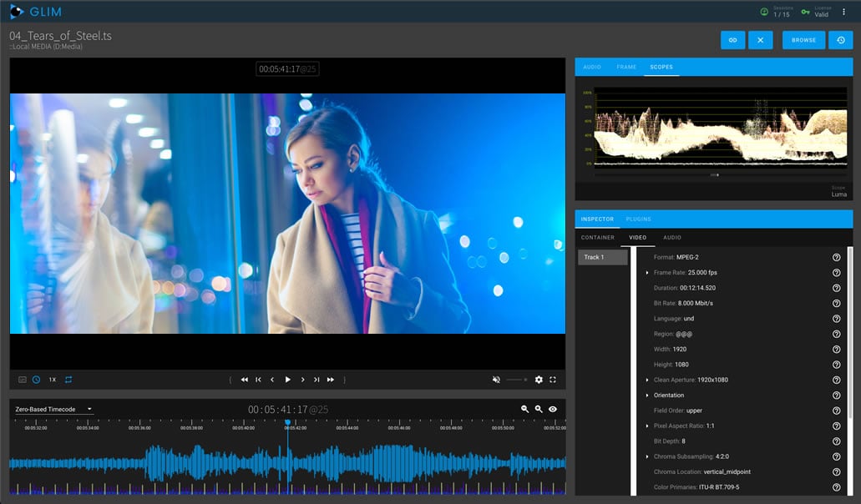Expand the Frame Rate property
This screenshot has height=504, width=861.
(x=647, y=273)
